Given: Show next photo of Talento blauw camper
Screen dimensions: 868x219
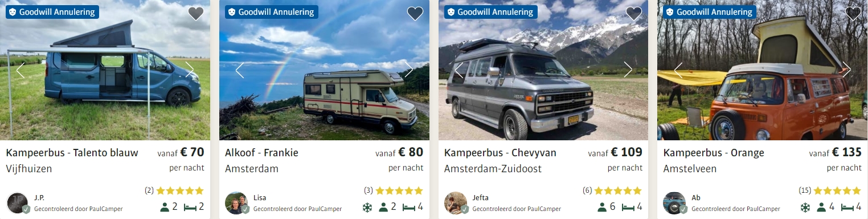Looking at the screenshot, I should click(190, 70).
